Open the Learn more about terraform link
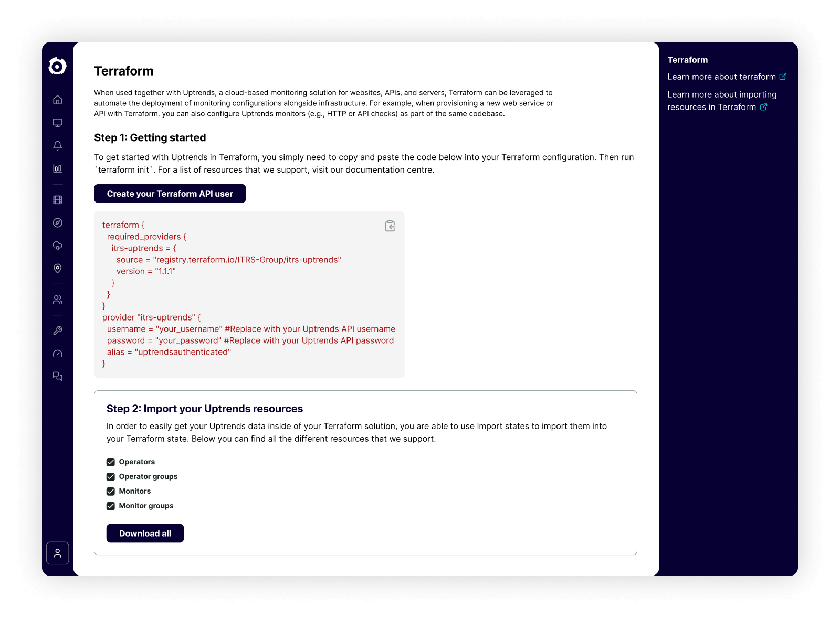 [723, 77]
